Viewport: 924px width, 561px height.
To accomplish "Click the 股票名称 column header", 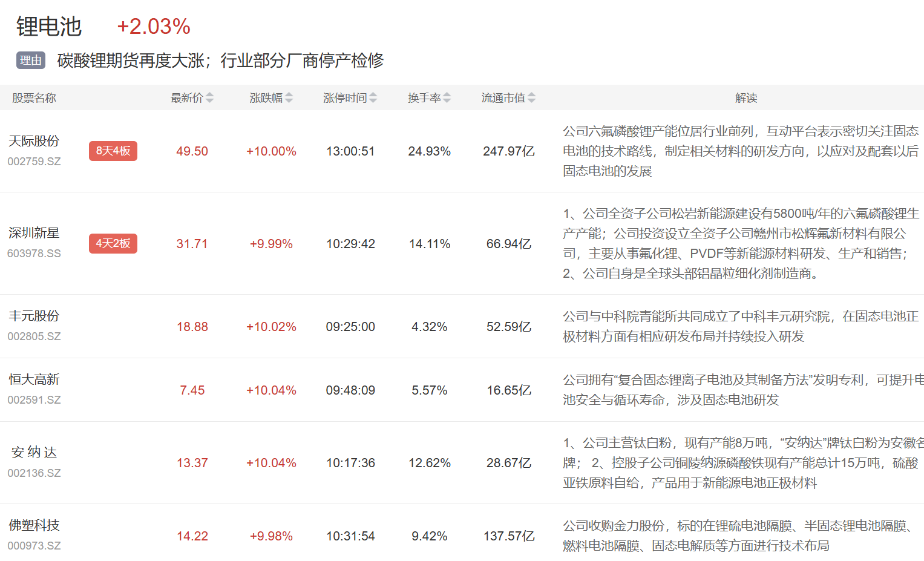I will click(x=34, y=98).
